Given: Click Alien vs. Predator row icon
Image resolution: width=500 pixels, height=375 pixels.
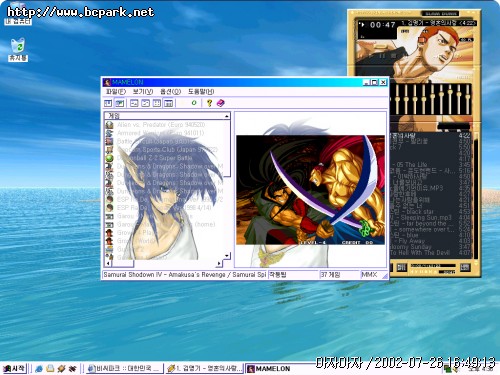Looking at the screenshot, I should tap(109, 125).
